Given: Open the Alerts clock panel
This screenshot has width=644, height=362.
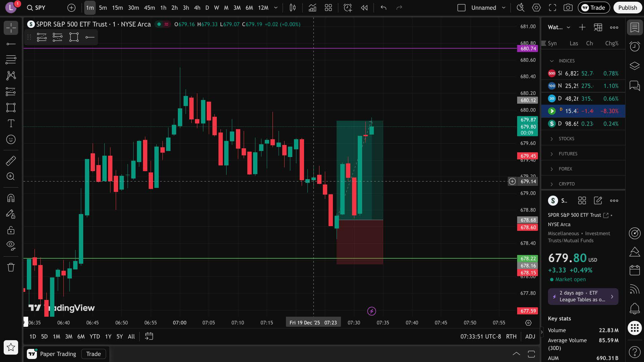Looking at the screenshot, I should (x=635, y=47).
